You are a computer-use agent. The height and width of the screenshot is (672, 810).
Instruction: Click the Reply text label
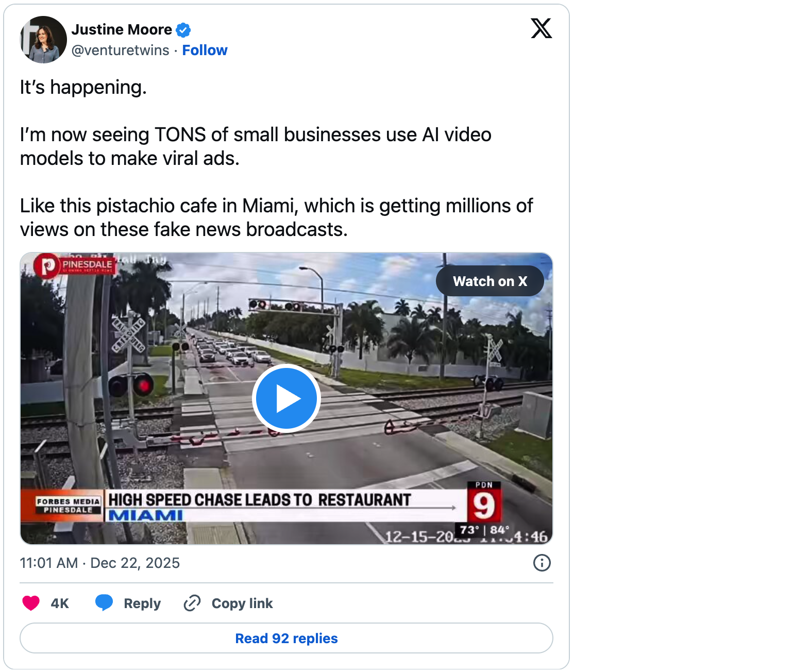point(142,603)
